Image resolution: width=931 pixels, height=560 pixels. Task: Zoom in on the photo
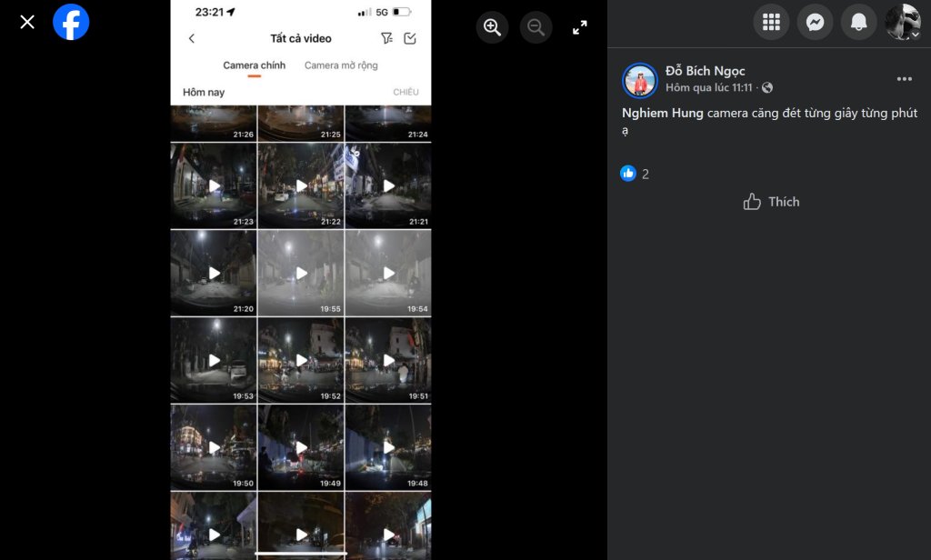pyautogui.click(x=492, y=27)
